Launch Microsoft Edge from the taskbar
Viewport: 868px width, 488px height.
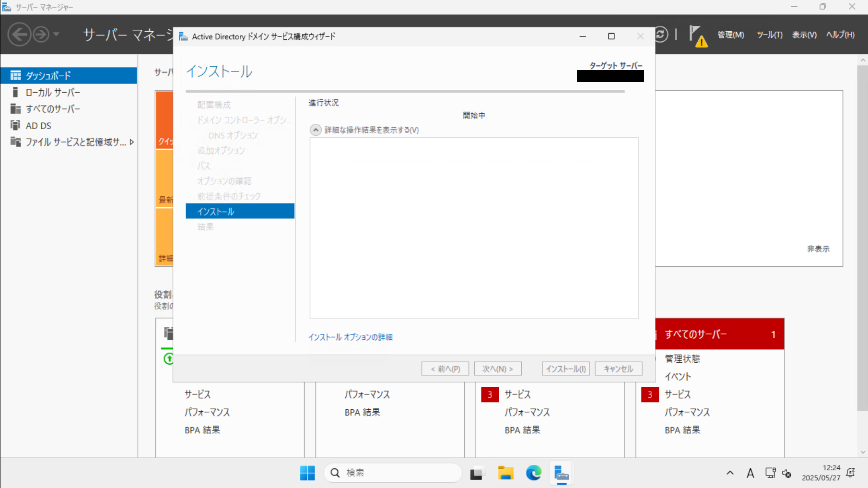pyautogui.click(x=533, y=473)
